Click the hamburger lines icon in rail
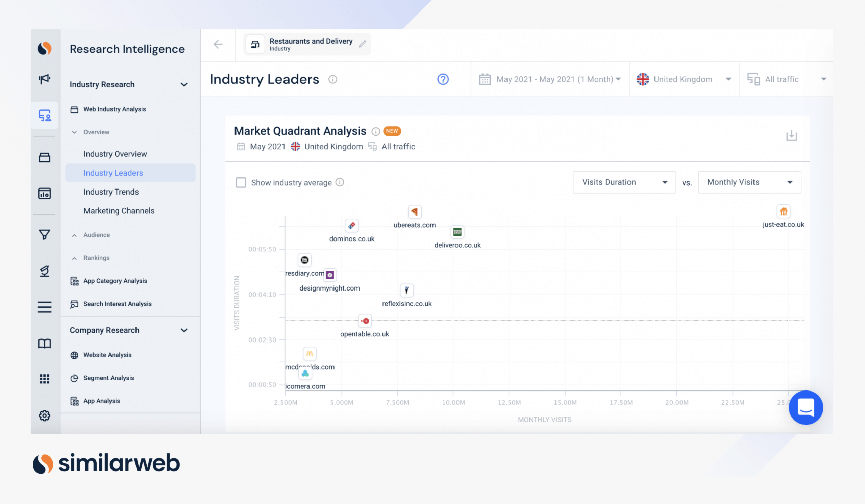This screenshot has height=504, width=865. point(45,307)
